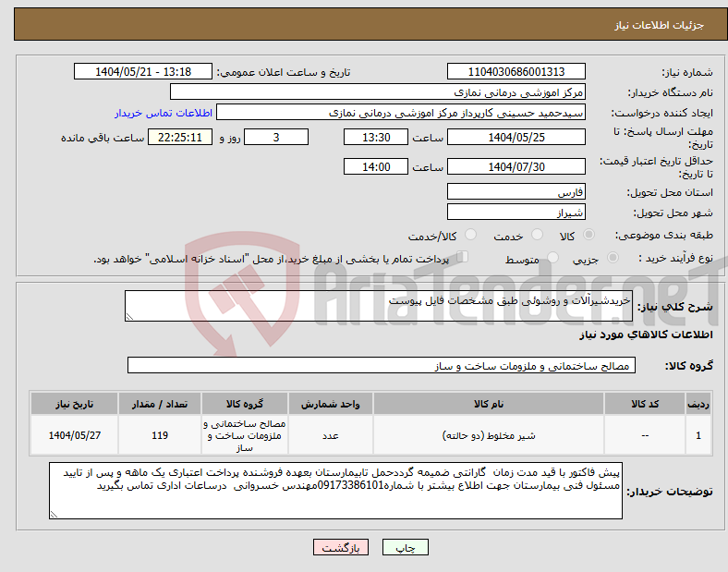Click the نام کالا column header
This screenshot has height=572, width=728.
point(489,404)
